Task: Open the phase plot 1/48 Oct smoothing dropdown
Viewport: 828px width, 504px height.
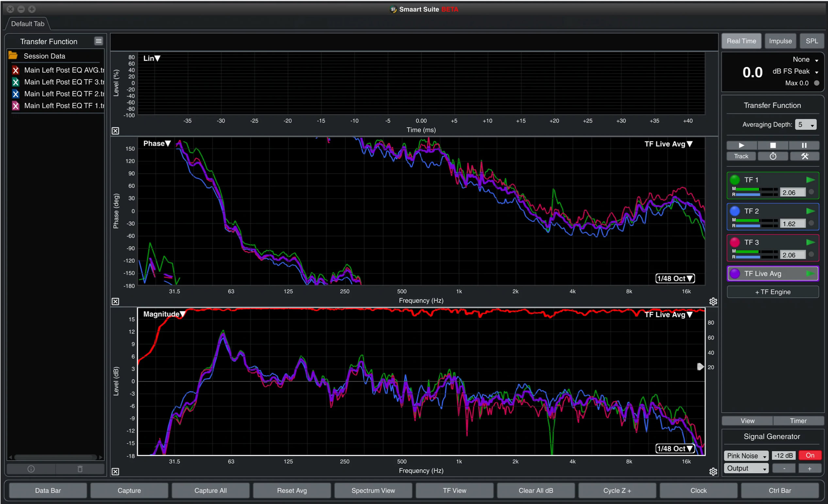Action: (x=675, y=278)
